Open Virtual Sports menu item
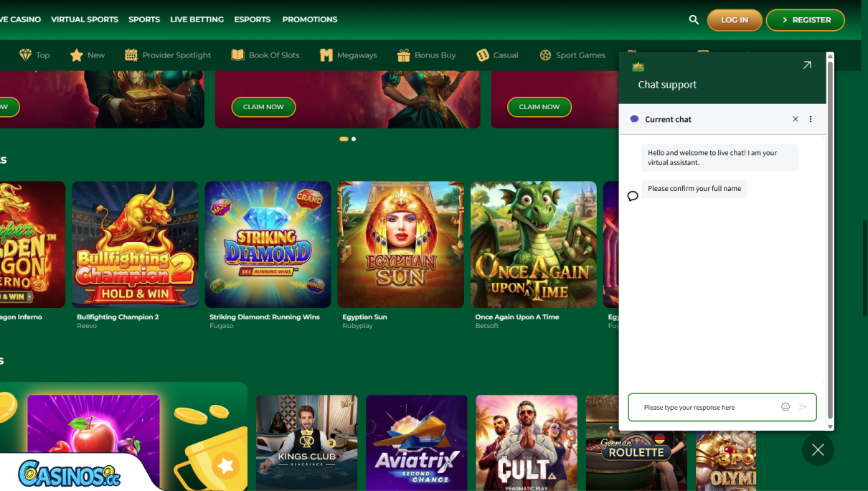Image resolution: width=868 pixels, height=491 pixels. coord(85,19)
